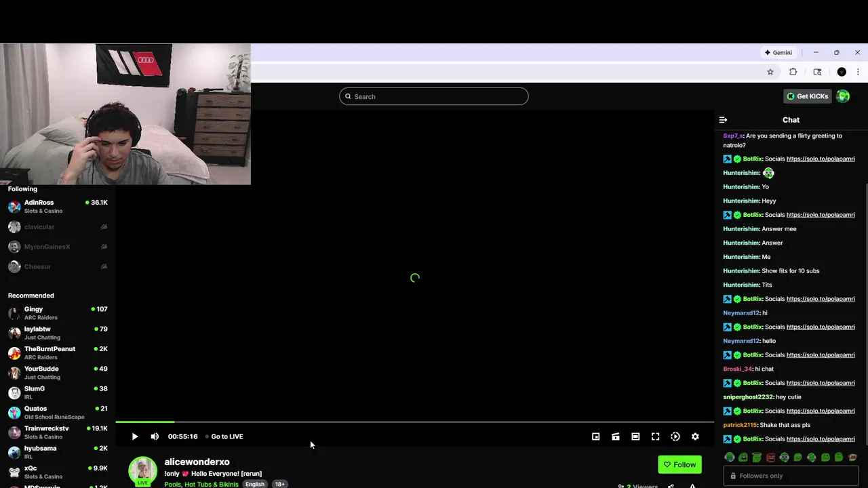
Task: Mute the player volume speaker icon
Action: [x=155, y=436]
